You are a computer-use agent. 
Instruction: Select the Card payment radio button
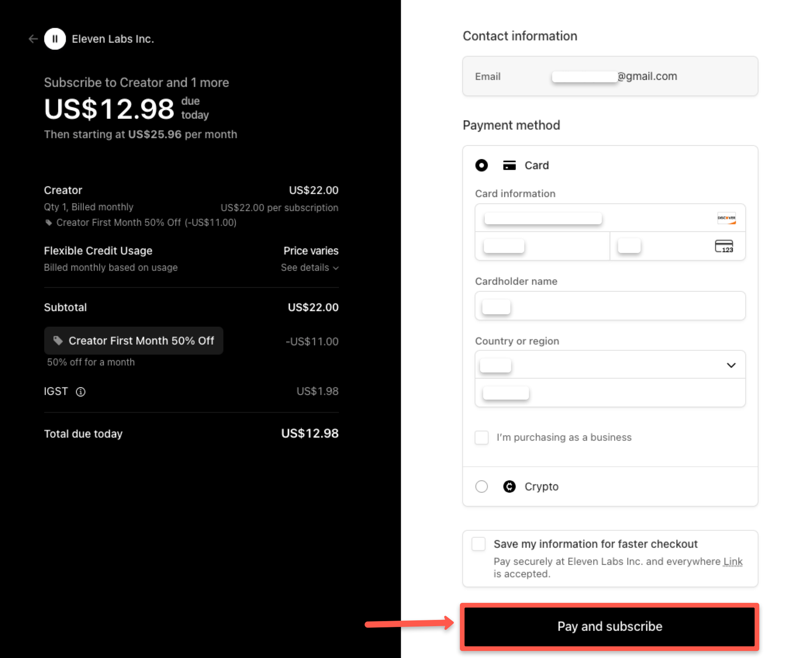[482, 165]
